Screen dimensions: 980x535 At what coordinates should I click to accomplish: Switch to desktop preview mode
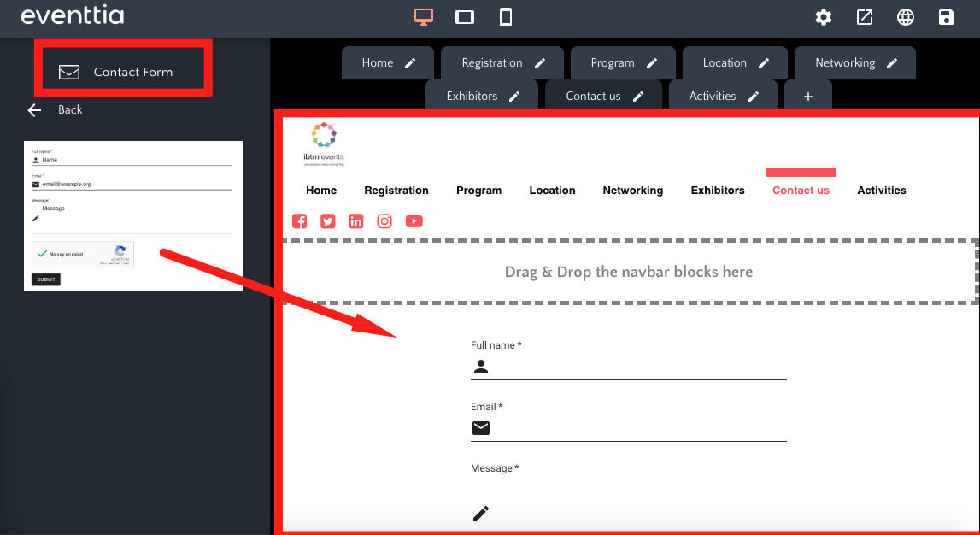pos(424,17)
